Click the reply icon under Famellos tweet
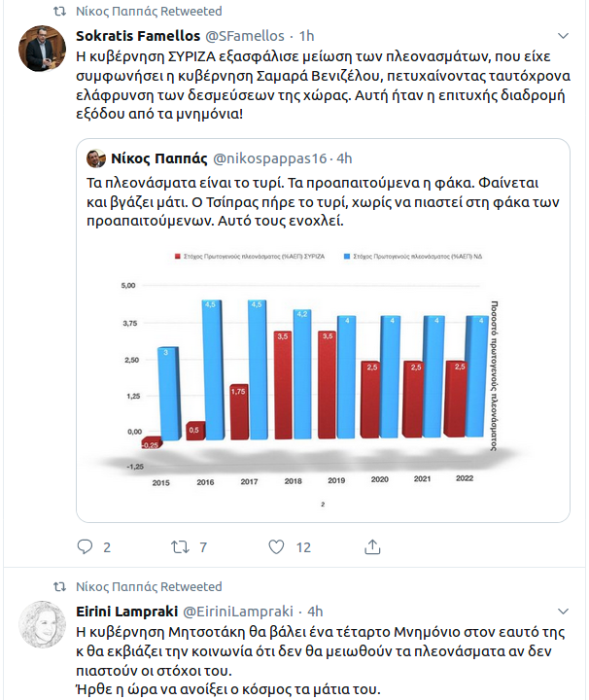The height and width of the screenshot is (700, 589). 85,546
